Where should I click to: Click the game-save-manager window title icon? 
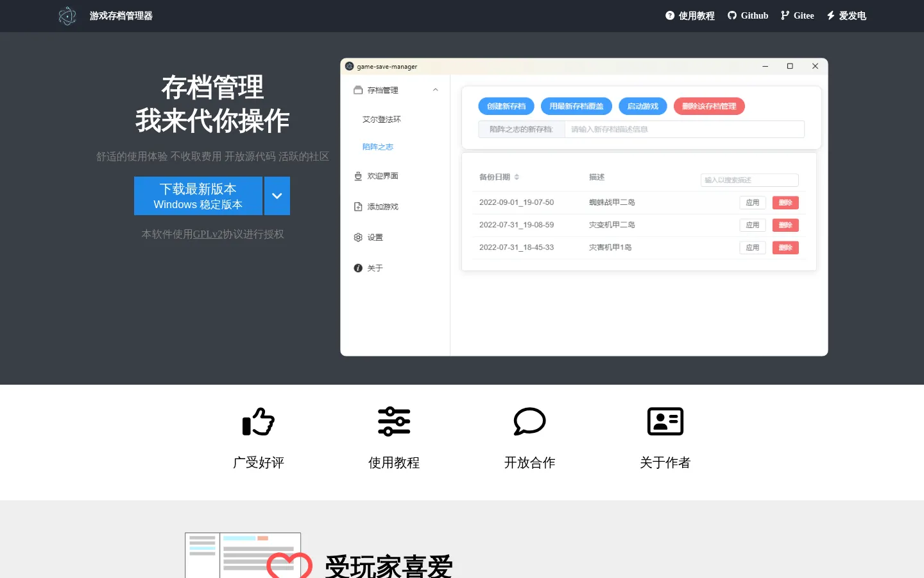[350, 66]
